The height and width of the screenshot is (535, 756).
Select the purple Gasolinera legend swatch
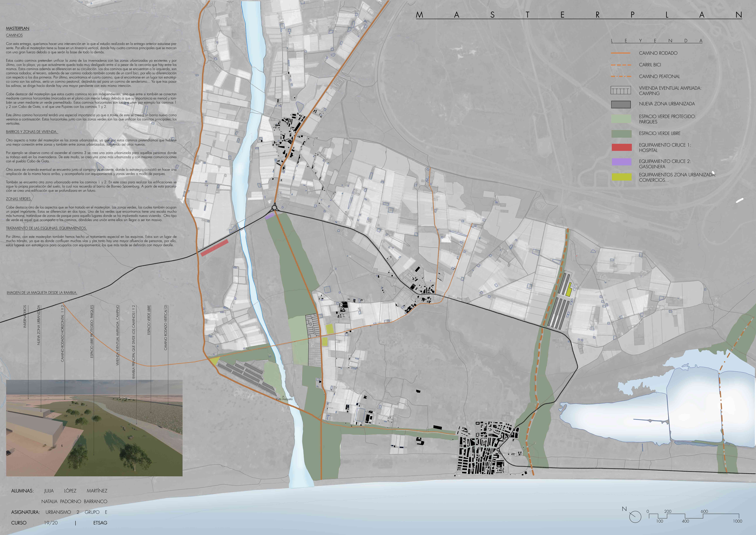[x=622, y=162]
